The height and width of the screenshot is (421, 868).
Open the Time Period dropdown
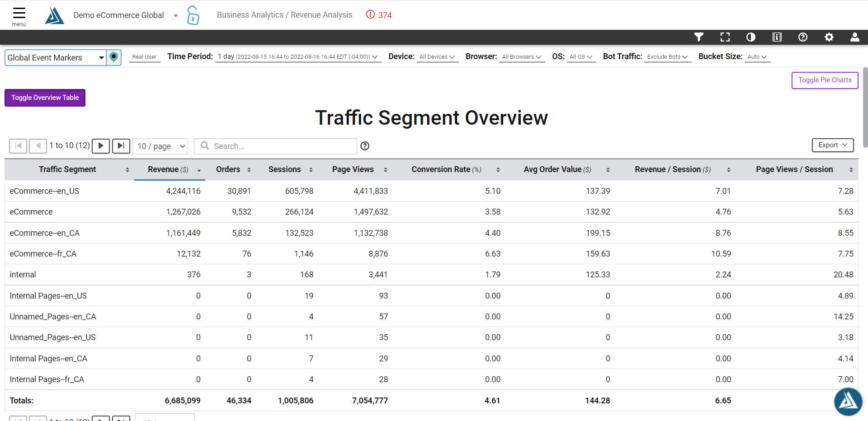click(297, 57)
